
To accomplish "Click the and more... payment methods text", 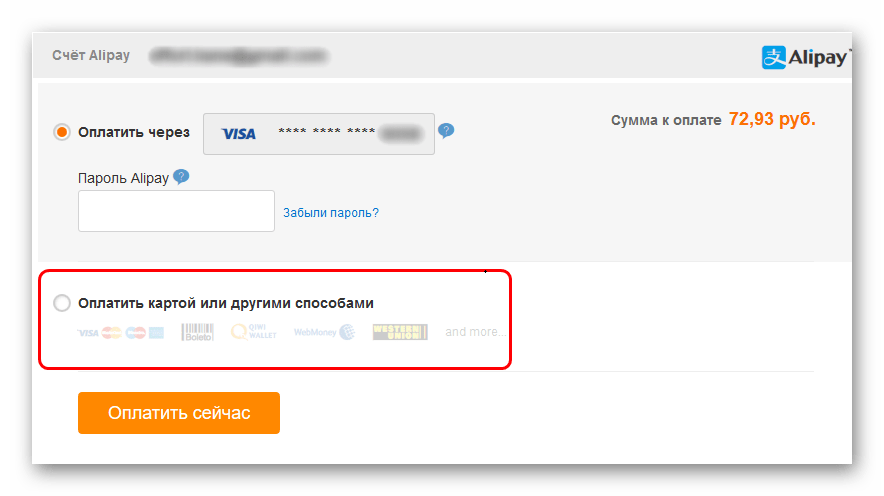I will pos(475,332).
